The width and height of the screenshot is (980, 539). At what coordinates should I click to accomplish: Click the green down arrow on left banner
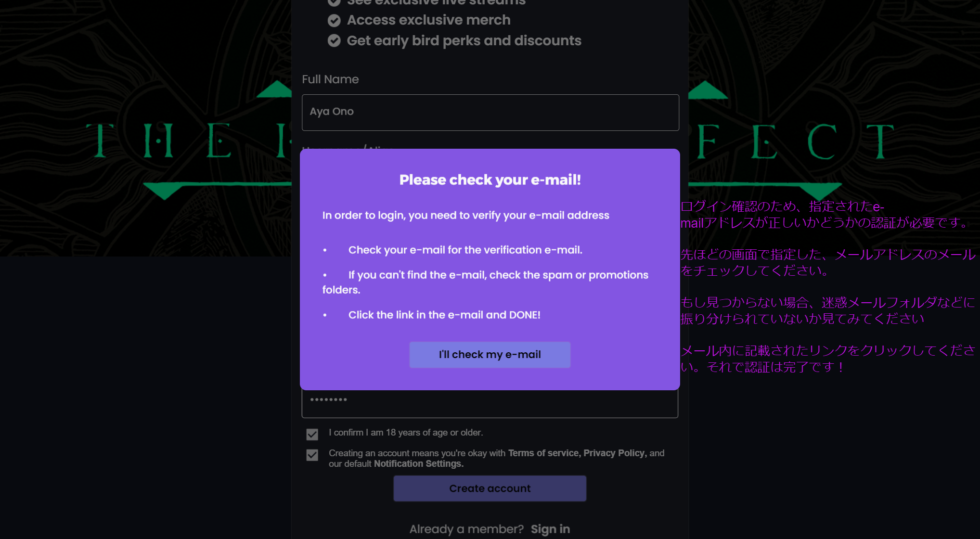coord(164,191)
